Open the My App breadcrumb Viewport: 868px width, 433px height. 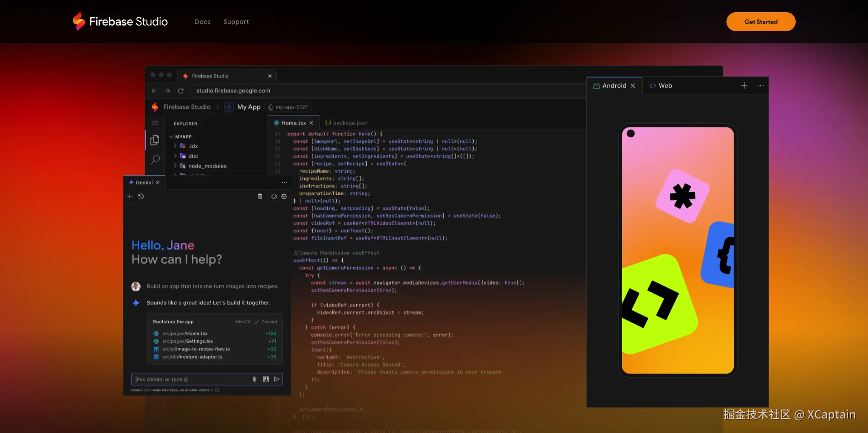click(249, 107)
